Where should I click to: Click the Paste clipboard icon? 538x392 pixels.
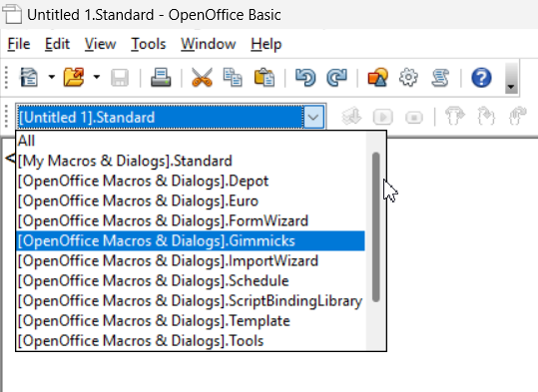[x=265, y=77]
